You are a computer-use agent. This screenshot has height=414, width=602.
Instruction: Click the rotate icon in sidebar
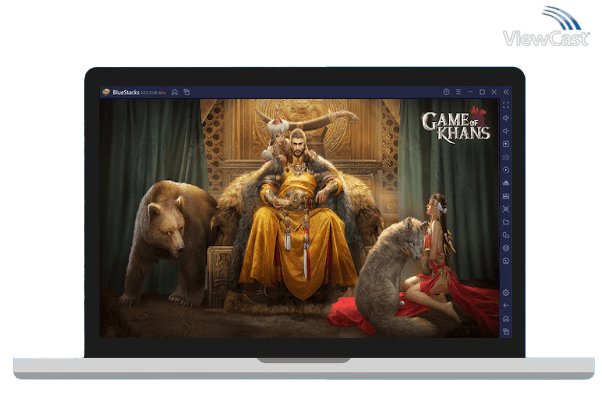click(506, 261)
